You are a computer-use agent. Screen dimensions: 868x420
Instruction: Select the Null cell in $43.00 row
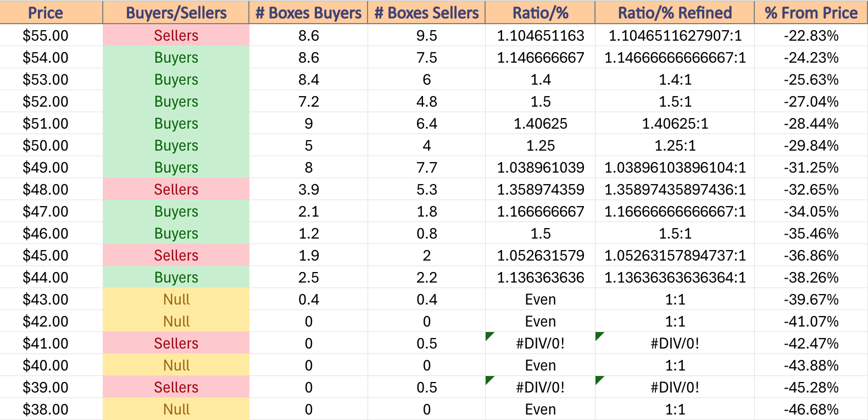[x=176, y=299]
